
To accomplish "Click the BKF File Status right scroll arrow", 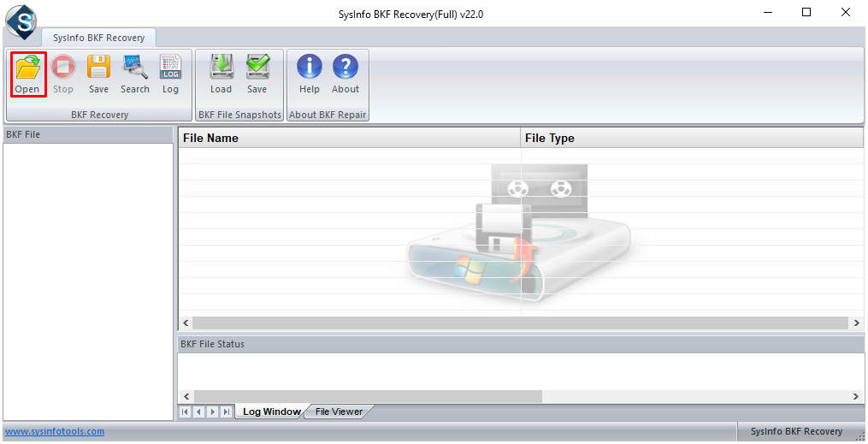I will [856, 396].
